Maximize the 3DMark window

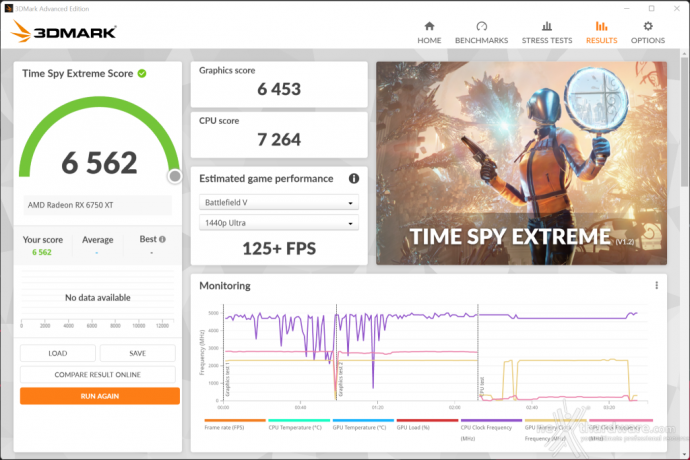(x=652, y=8)
